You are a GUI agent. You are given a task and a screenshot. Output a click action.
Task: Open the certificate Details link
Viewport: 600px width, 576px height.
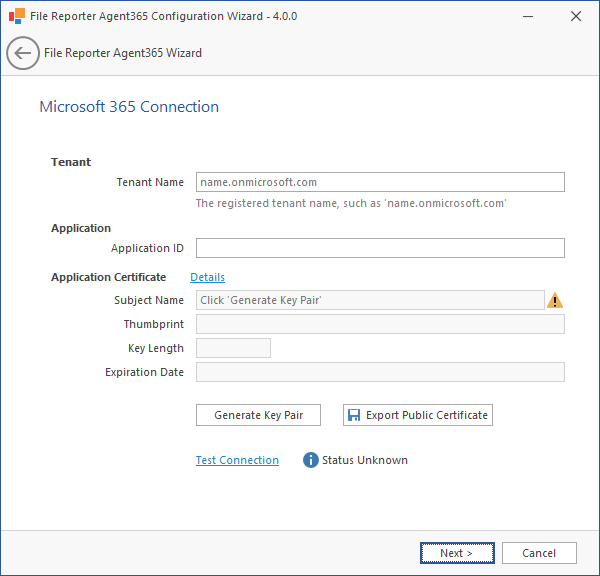coord(207,277)
